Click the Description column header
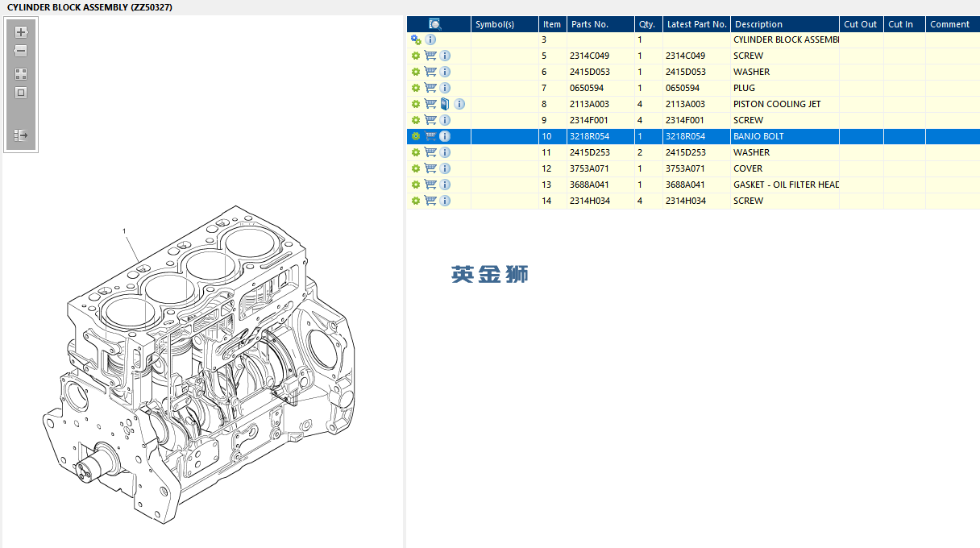This screenshot has width=980, height=548. (x=786, y=24)
